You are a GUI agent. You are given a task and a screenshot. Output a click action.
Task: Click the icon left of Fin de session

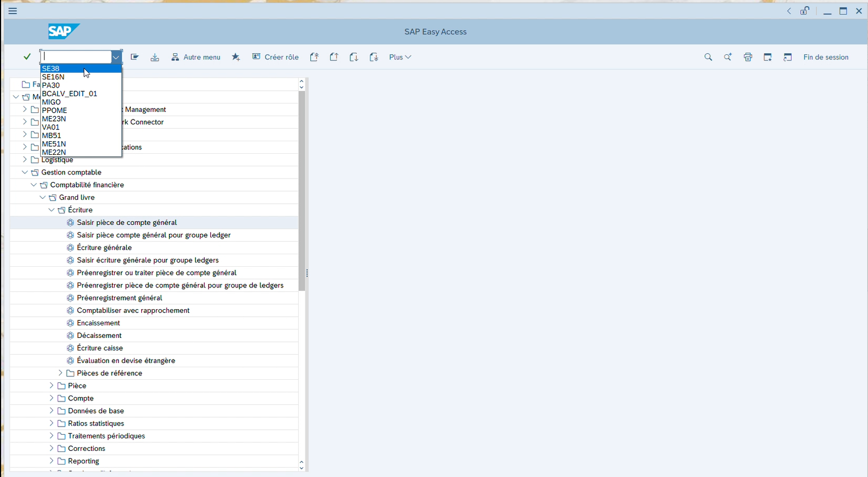pyautogui.click(x=788, y=57)
